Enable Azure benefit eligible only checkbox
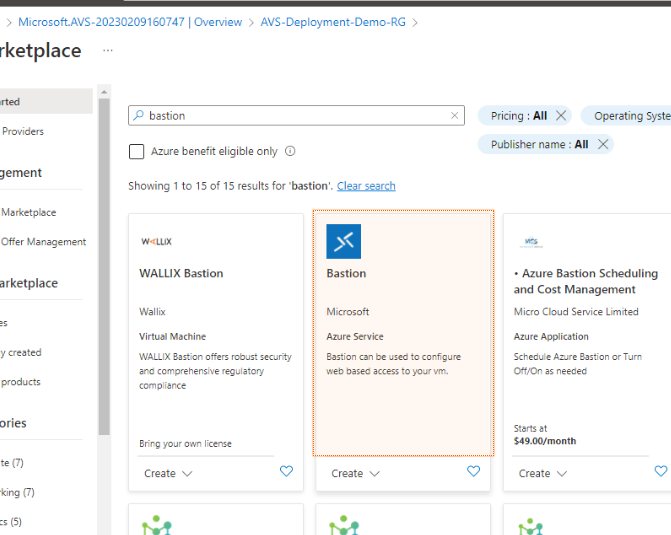671x535 pixels. [x=137, y=152]
